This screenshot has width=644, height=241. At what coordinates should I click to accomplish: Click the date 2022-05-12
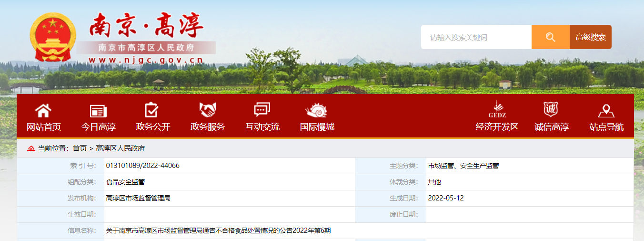446,198
